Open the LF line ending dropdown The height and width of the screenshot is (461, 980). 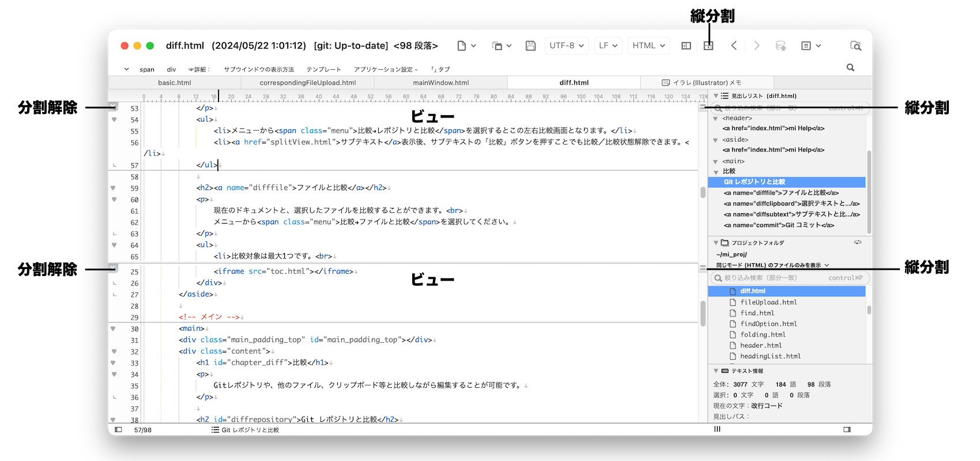point(608,46)
